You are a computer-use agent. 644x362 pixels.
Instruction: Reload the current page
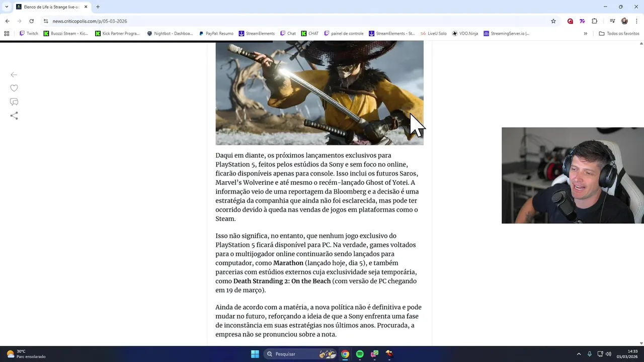pos(31,21)
